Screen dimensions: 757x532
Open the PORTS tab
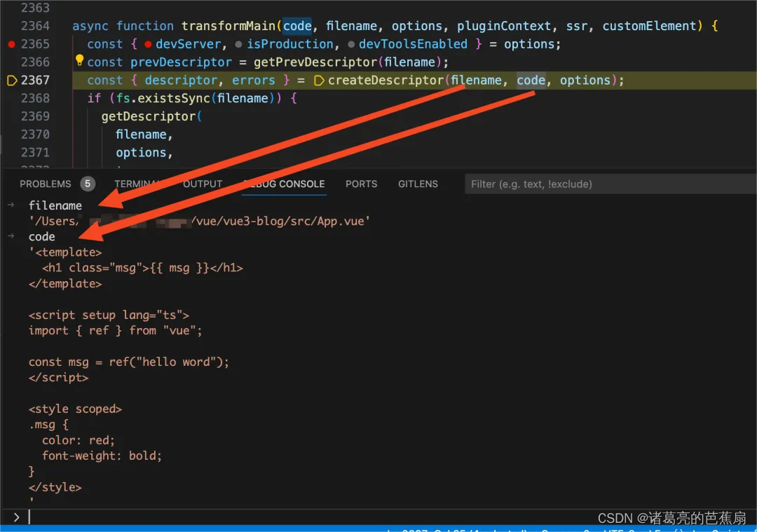(361, 184)
